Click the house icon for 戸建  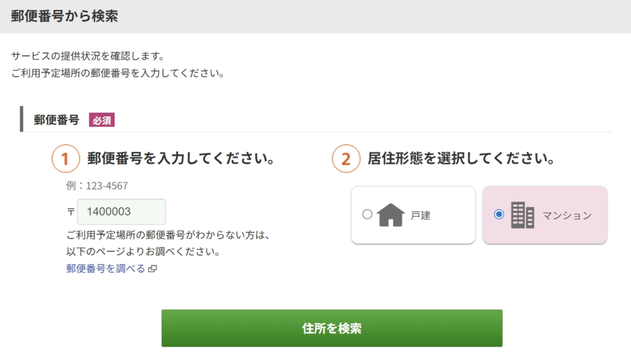(391, 215)
